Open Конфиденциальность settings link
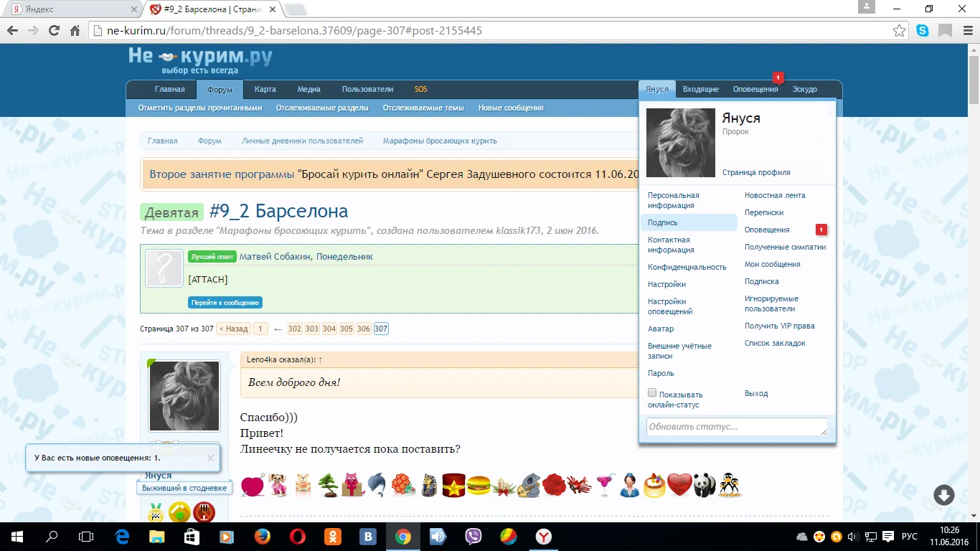Image resolution: width=980 pixels, height=551 pixels. point(687,267)
